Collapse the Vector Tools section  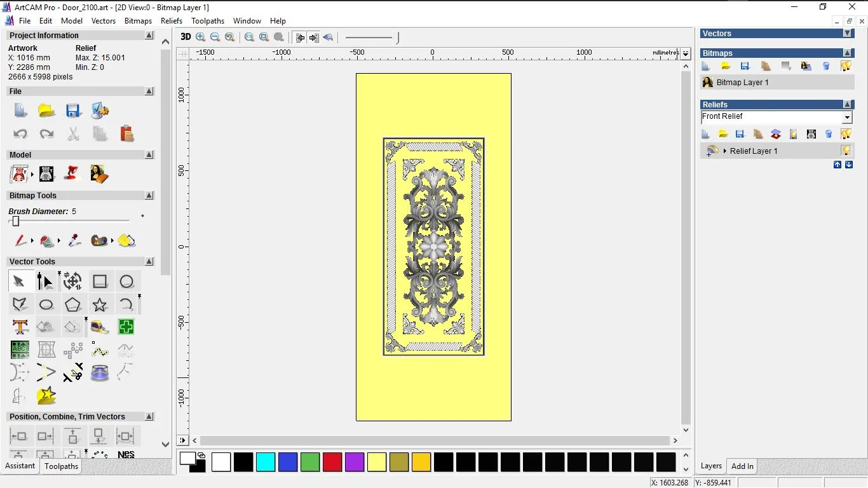click(149, 261)
